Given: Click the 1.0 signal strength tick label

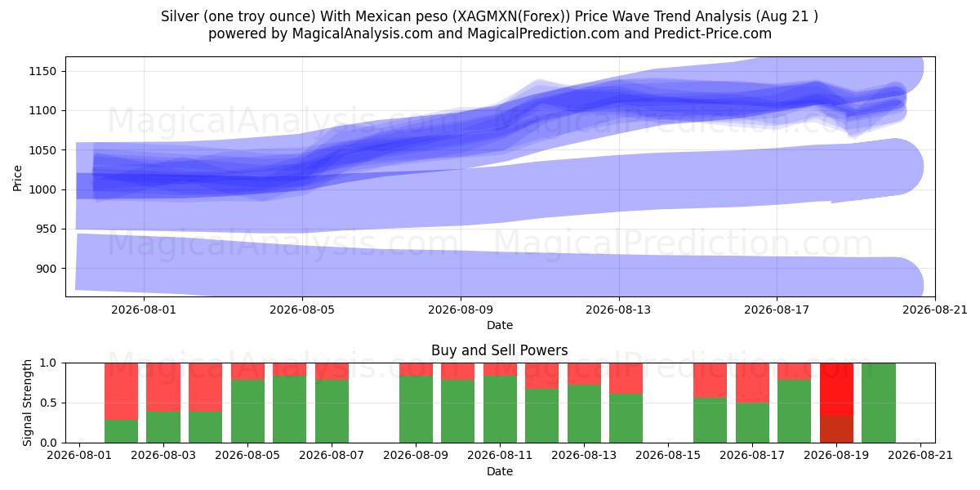Looking at the screenshot, I should (49, 363).
